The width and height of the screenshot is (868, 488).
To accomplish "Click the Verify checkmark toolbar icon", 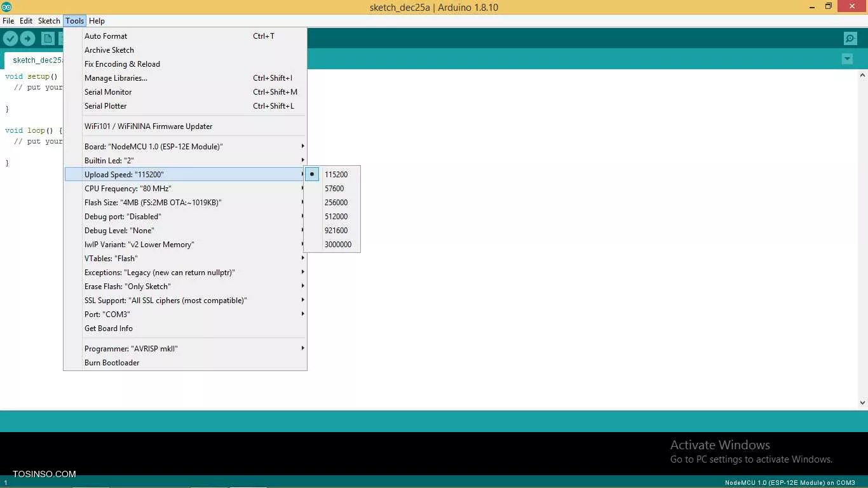I will [10, 39].
